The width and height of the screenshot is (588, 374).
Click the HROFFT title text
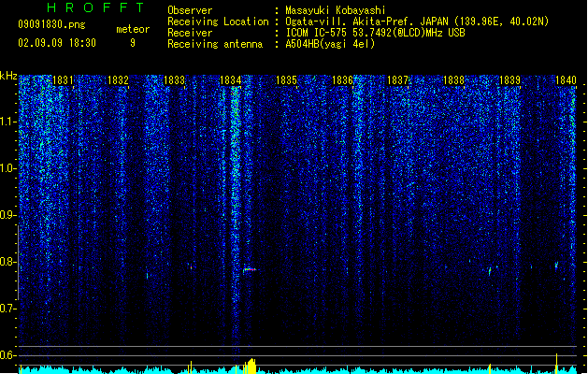coord(95,7)
